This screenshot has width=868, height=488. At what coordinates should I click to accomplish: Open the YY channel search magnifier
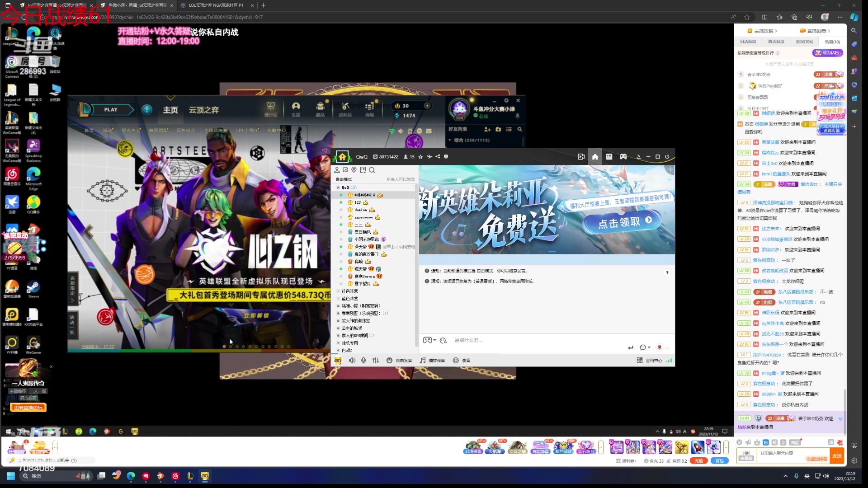(372, 170)
